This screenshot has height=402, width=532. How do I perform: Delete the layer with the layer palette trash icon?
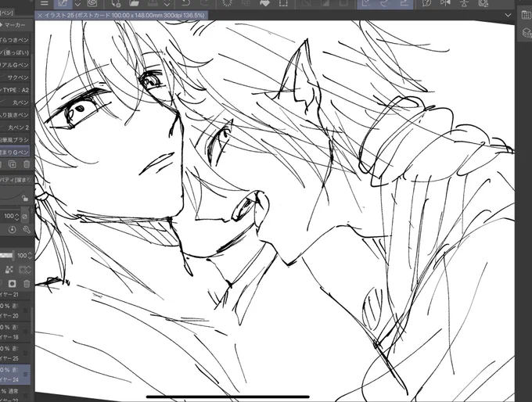coord(27,283)
